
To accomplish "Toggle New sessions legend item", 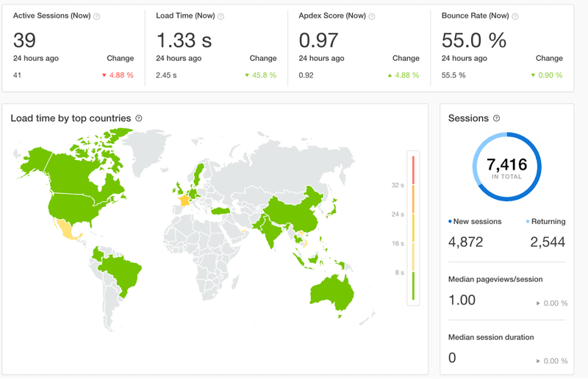I will [x=476, y=221].
